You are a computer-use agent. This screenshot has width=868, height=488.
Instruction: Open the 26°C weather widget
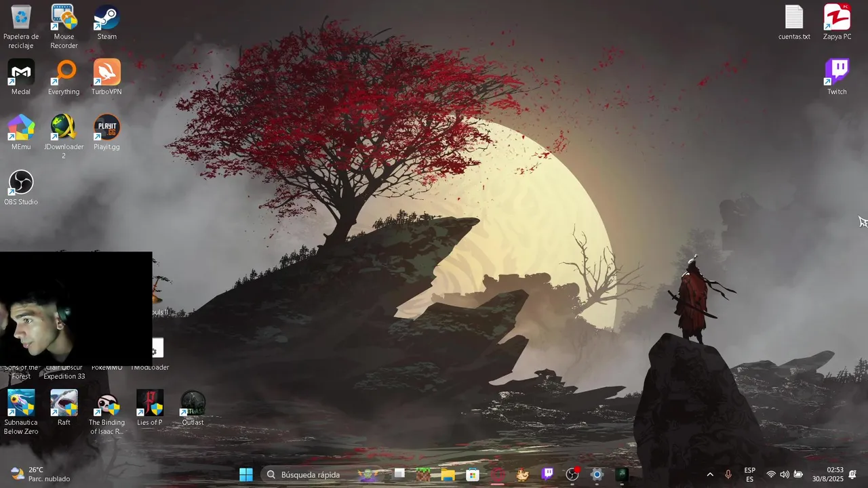pos(40,474)
